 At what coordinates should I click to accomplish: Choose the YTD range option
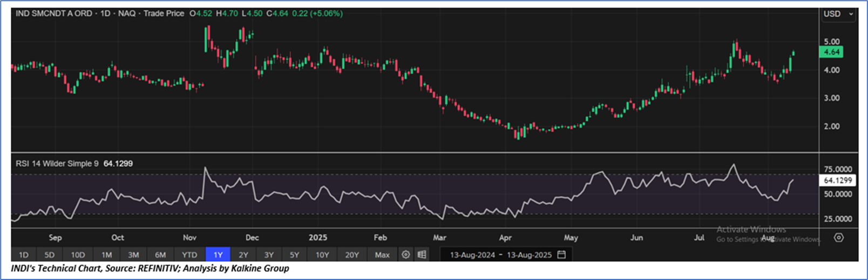[x=189, y=255]
